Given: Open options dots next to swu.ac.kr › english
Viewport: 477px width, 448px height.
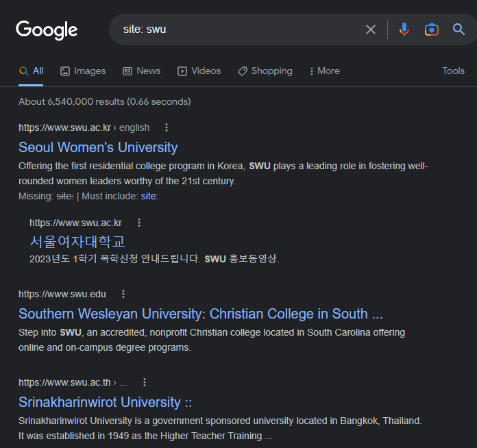Looking at the screenshot, I should point(167,127).
